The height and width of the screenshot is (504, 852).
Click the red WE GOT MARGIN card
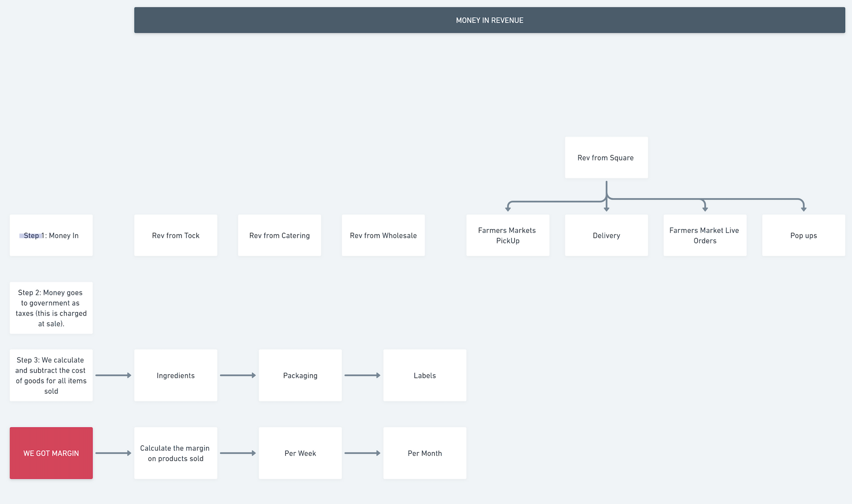(x=51, y=453)
